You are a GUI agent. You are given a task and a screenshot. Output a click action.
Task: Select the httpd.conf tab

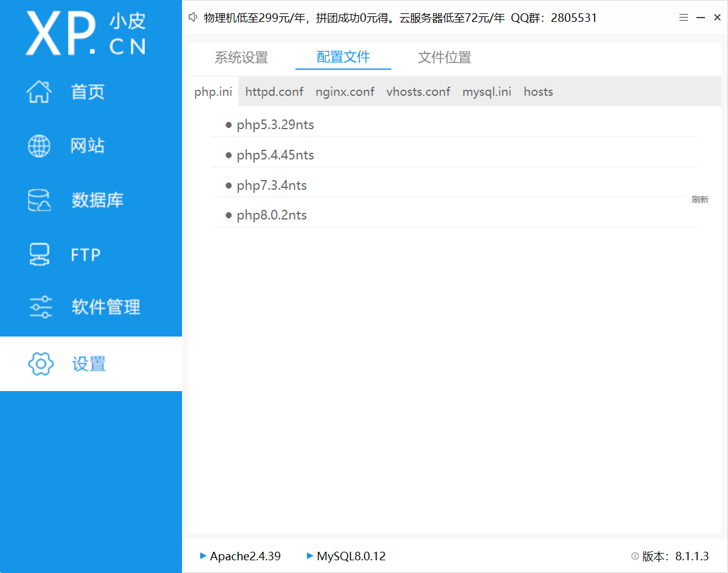(x=274, y=92)
